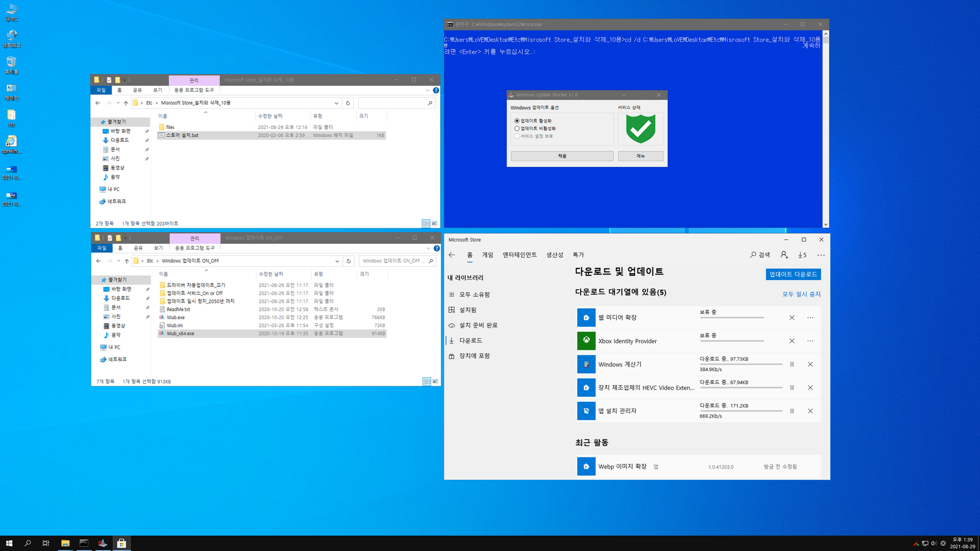This screenshot has height=551, width=980.
Task: Expand ribbon in Windows 업데이트 ON_OFF window
Action: 428,248
